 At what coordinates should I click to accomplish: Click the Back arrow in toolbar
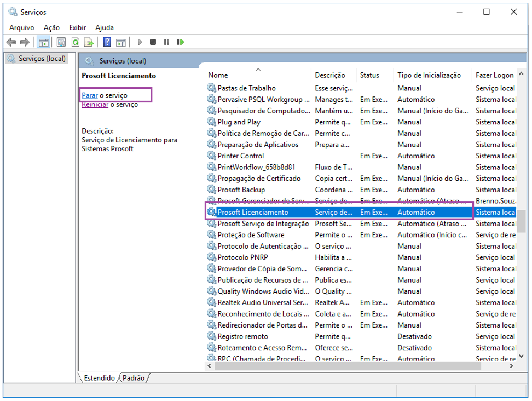[x=11, y=42]
